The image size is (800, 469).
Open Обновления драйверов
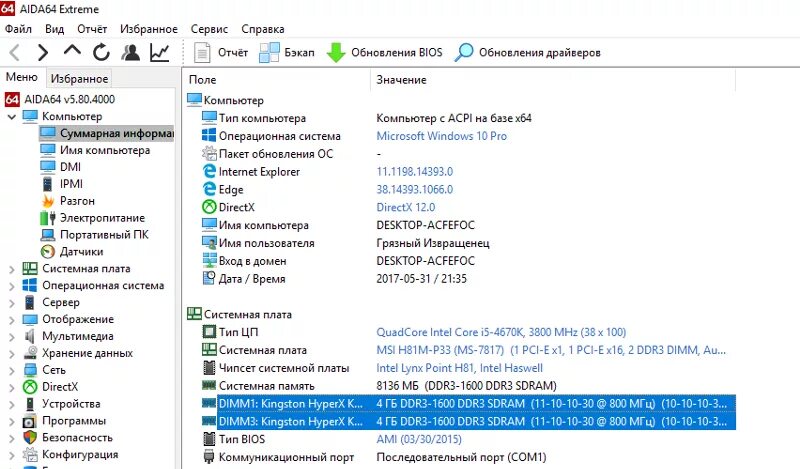click(527, 52)
